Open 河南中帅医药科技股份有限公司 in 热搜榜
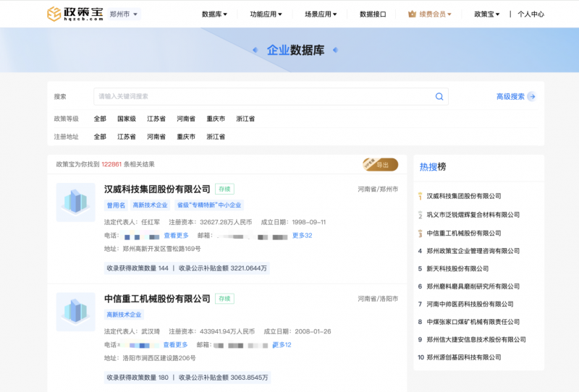 coord(470,304)
